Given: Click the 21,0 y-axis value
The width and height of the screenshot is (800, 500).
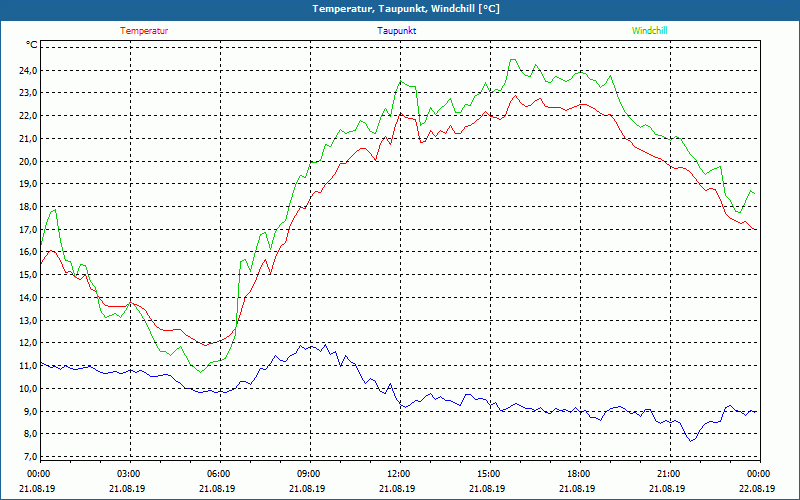Looking at the screenshot, I should point(29,139).
